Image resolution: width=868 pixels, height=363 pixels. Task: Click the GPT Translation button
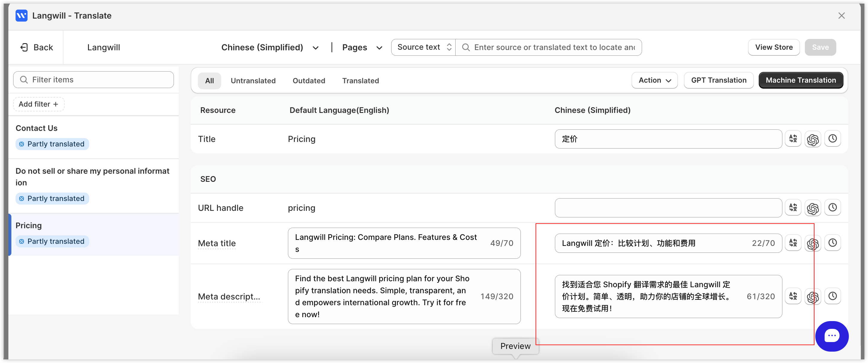click(718, 80)
